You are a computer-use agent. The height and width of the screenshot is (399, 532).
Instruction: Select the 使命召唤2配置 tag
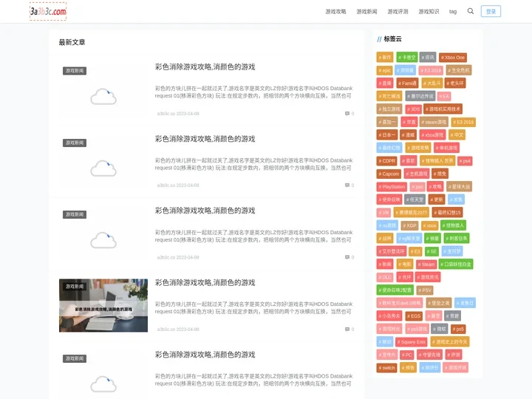(x=395, y=290)
